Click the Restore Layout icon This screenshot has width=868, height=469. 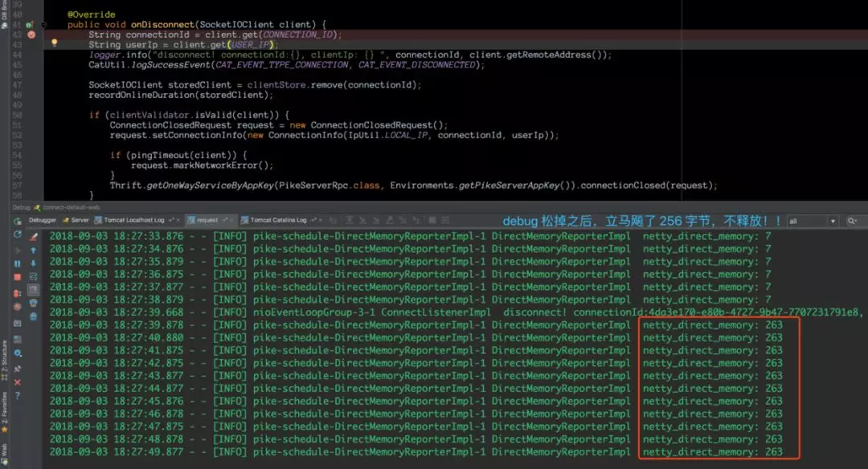17,339
